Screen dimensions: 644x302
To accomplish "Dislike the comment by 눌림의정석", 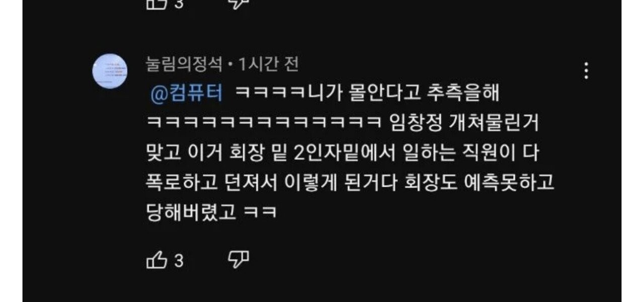I will pos(239,260).
